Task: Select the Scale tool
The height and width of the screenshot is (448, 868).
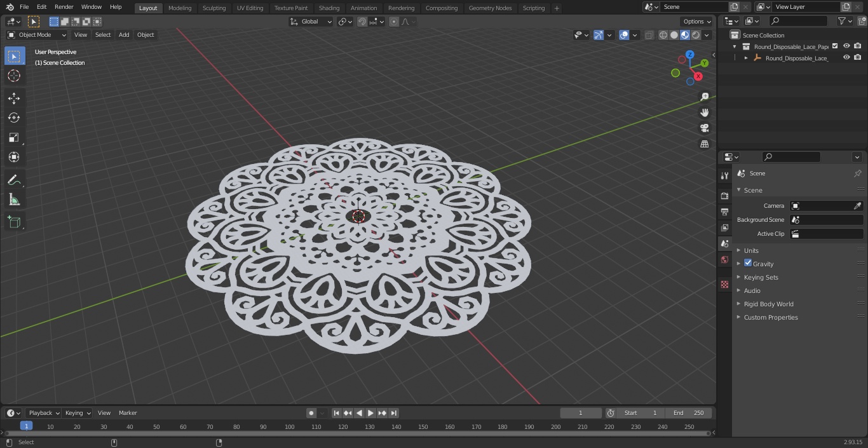Action: pos(14,137)
